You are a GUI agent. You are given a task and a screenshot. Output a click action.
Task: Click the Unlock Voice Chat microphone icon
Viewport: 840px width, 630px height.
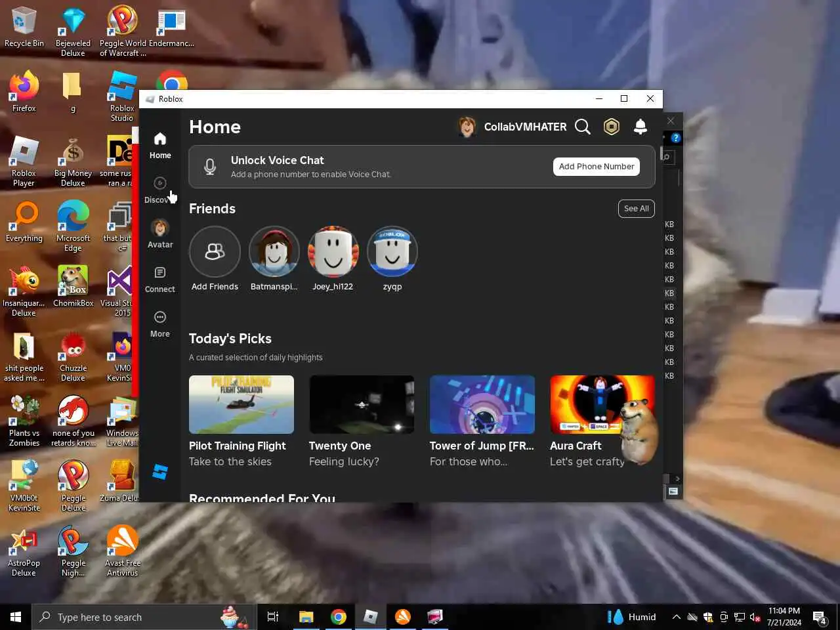(210, 167)
